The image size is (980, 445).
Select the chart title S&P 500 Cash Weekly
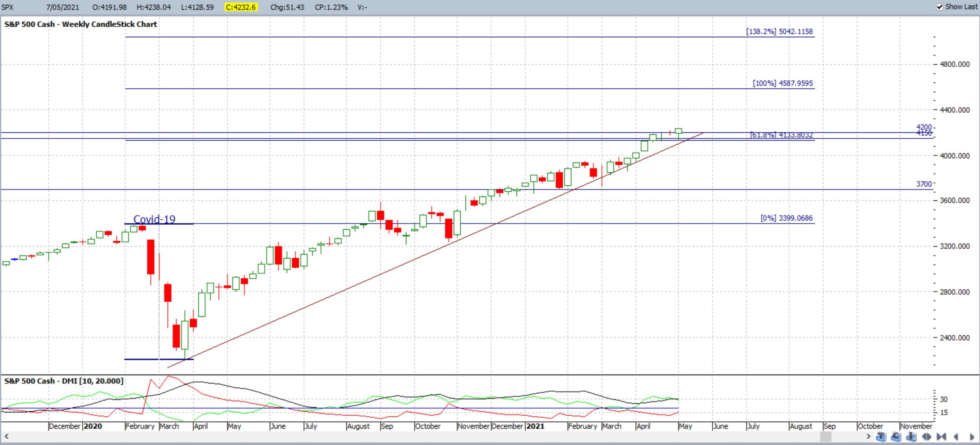81,24
